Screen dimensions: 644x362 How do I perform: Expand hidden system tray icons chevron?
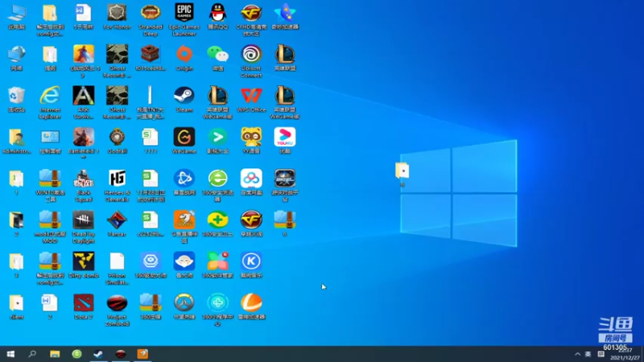click(x=577, y=354)
